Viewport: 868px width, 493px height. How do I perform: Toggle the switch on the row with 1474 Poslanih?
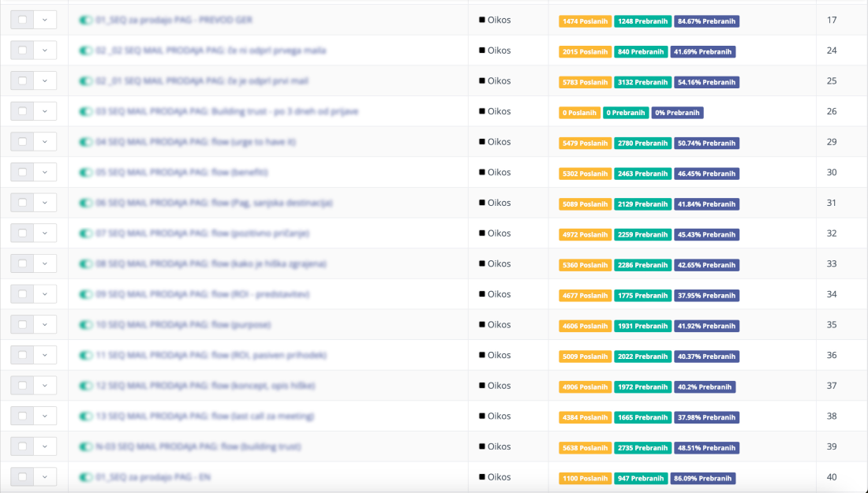click(85, 20)
